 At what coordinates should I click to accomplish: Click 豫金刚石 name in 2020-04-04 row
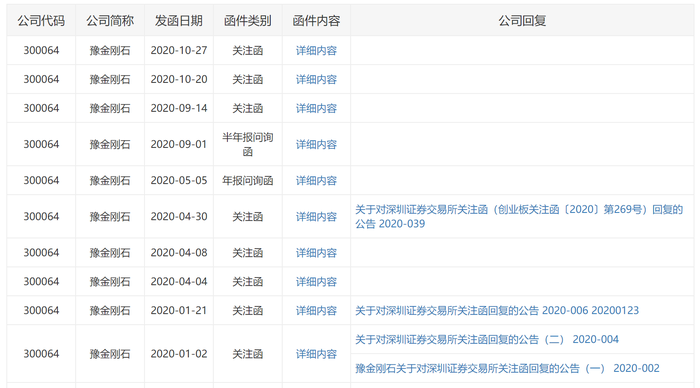coord(110,282)
